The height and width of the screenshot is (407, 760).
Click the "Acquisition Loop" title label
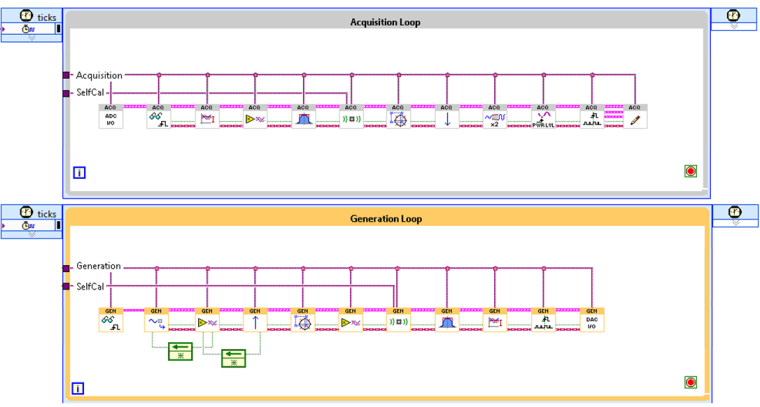tap(385, 22)
